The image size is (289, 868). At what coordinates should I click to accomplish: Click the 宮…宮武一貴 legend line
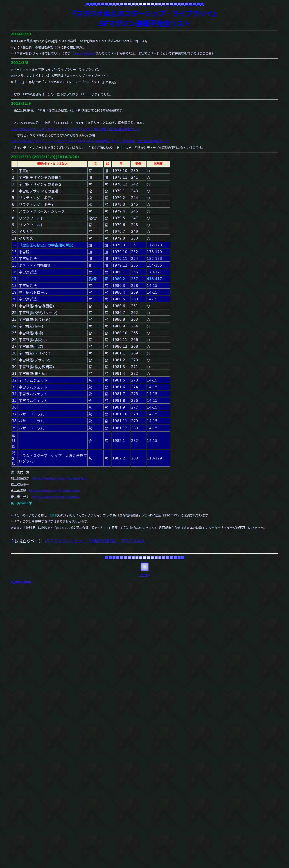pyautogui.click(x=20, y=472)
